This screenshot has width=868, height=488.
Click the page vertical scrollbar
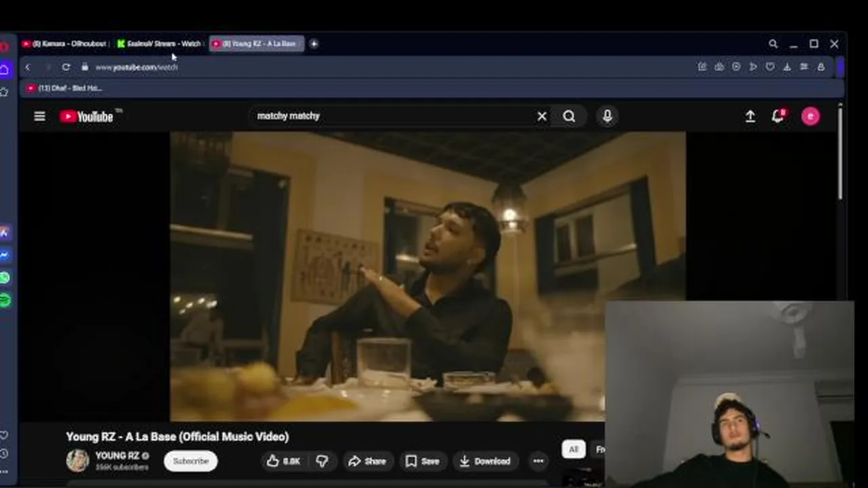click(x=841, y=152)
